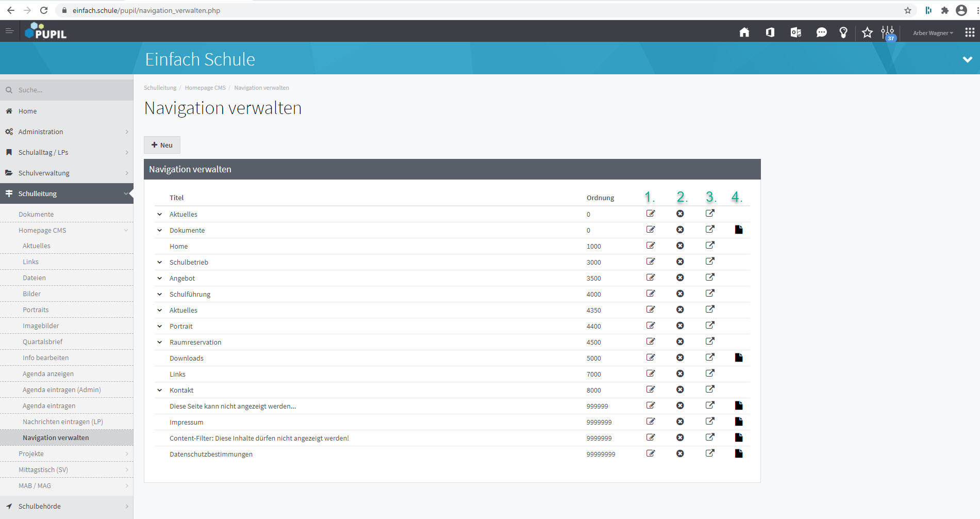Expand Mittagstisch (SV) in sidebar
The image size is (980, 519).
click(x=67, y=469)
